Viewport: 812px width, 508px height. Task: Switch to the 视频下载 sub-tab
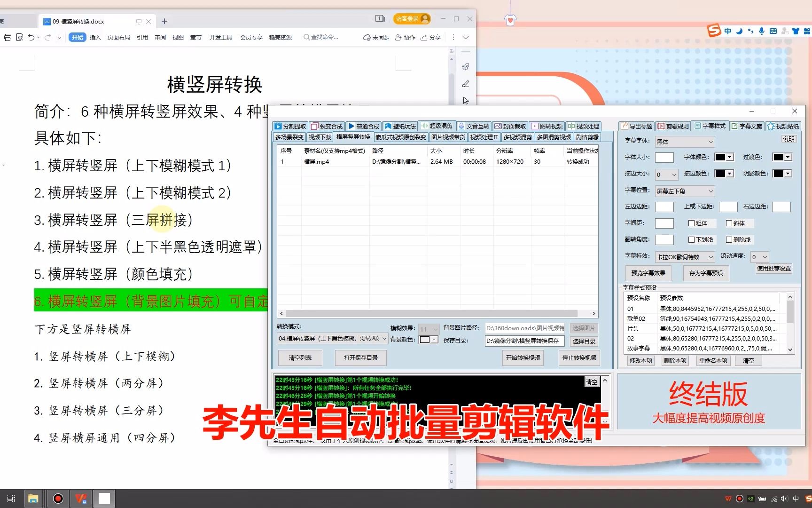(x=320, y=137)
